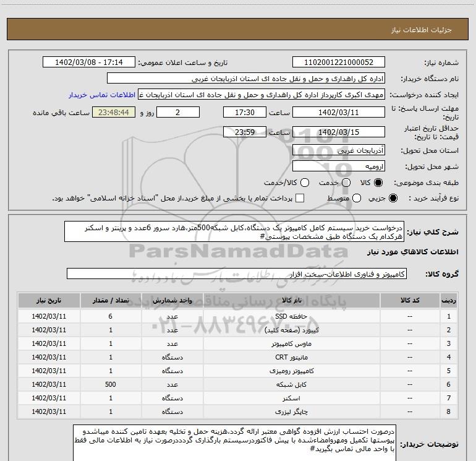Select the مانیتور CRT item row

237,357
